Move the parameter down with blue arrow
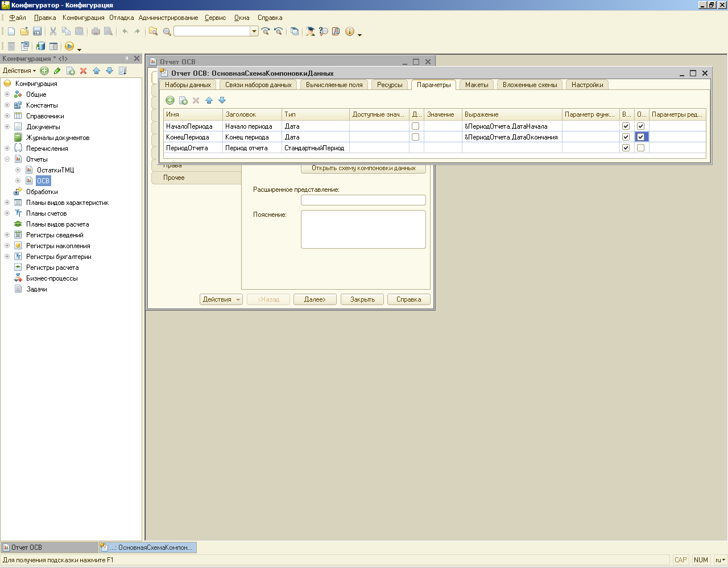 pyautogui.click(x=222, y=100)
